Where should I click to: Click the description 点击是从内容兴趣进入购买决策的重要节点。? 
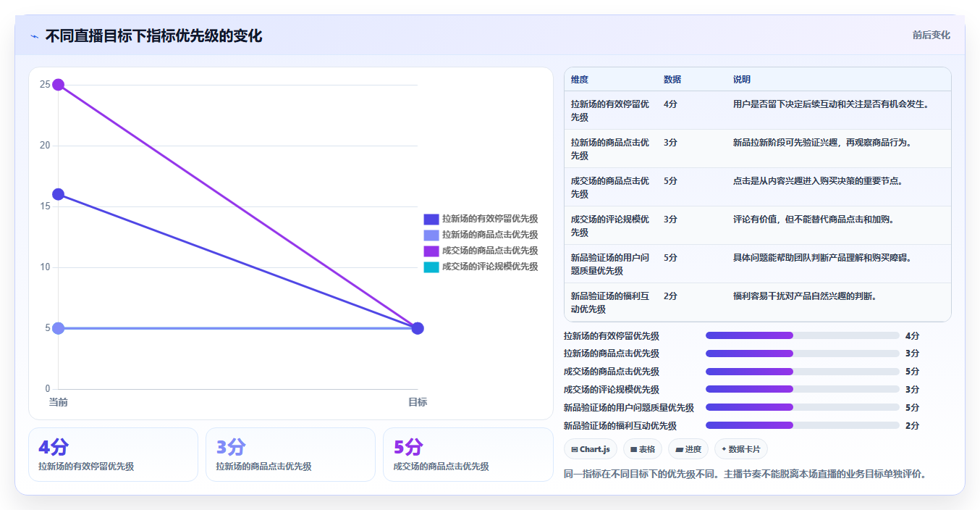818,181
